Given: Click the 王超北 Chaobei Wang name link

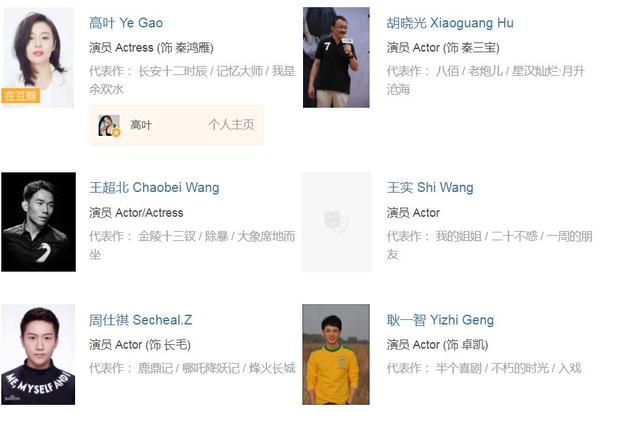Looking at the screenshot, I should [x=154, y=187].
